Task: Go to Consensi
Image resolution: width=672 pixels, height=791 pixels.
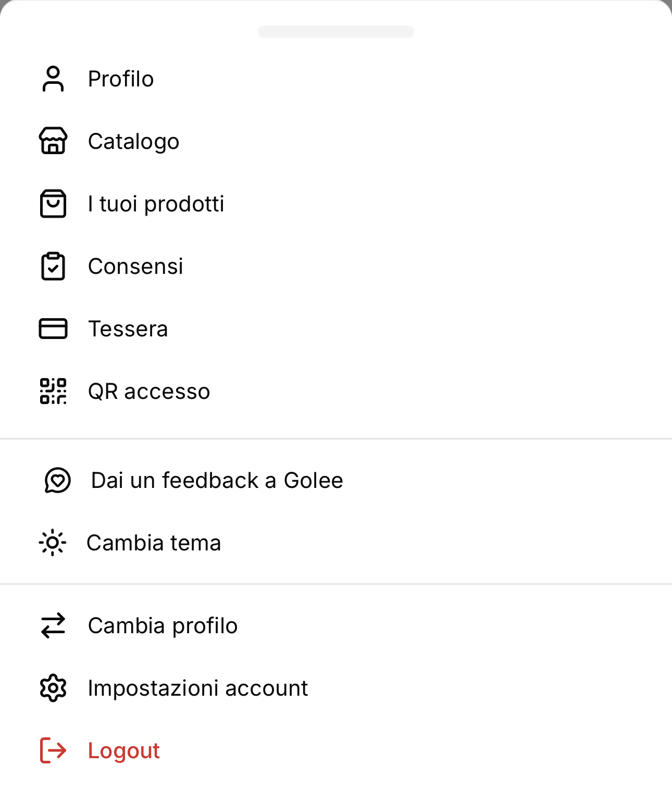Action: coord(336,266)
